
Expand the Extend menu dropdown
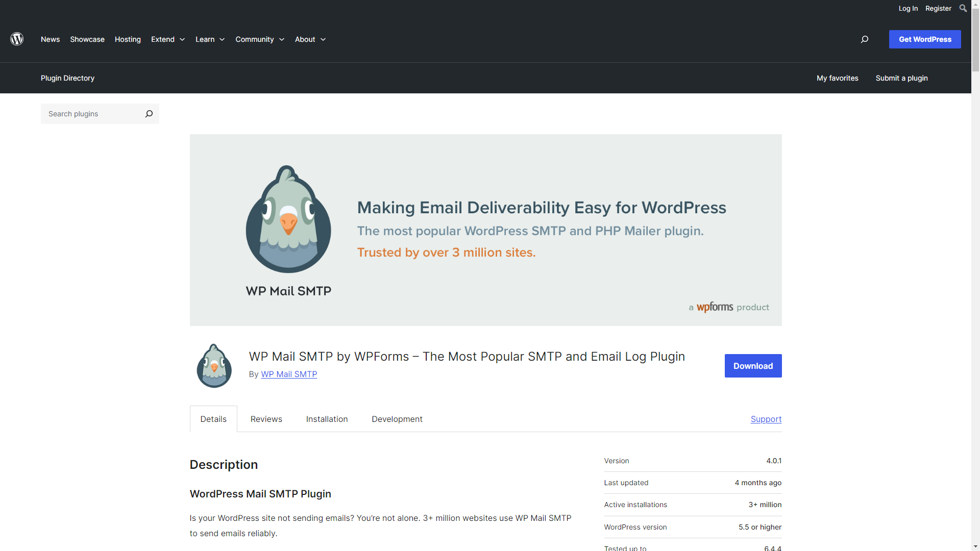coord(168,39)
